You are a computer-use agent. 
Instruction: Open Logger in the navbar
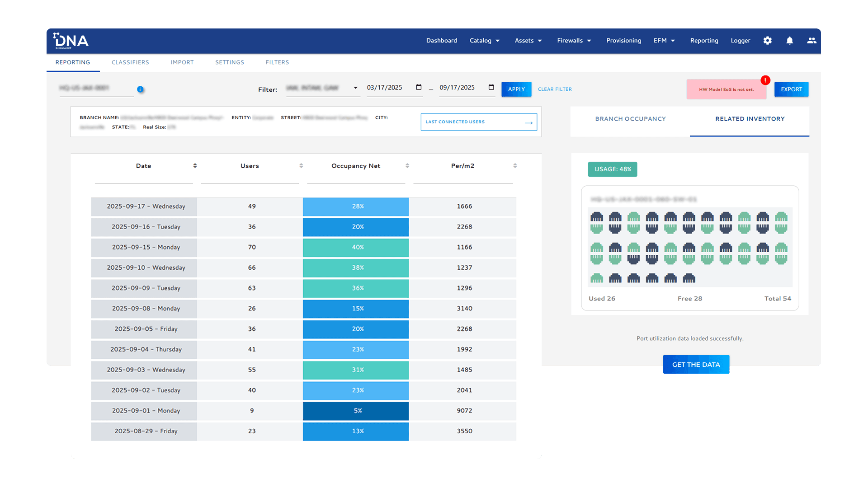point(741,41)
